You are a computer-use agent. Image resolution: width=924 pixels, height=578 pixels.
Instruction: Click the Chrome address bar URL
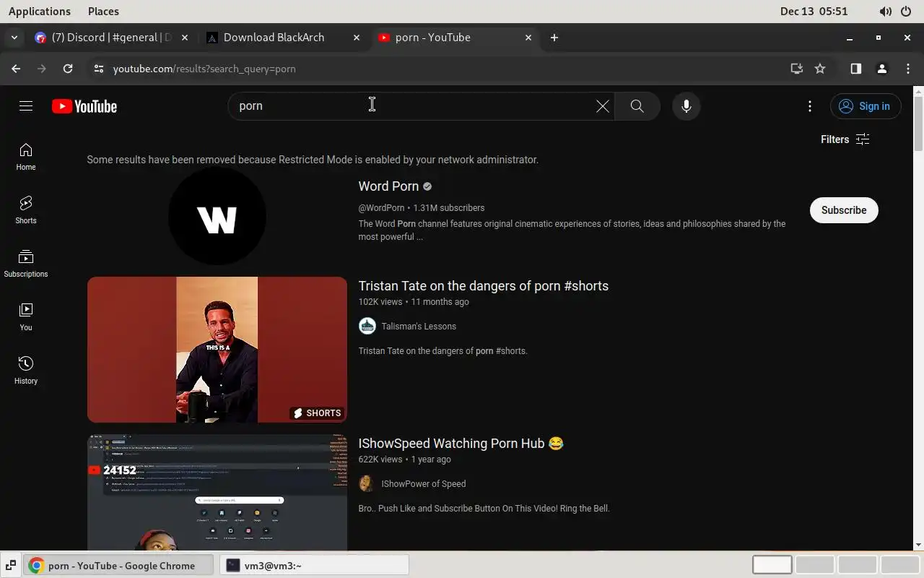click(x=204, y=69)
